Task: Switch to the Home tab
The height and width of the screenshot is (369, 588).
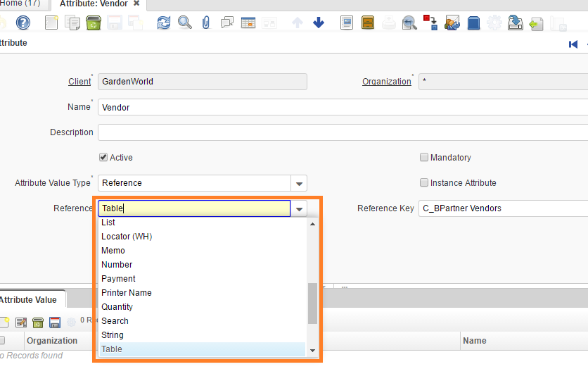Action: (x=20, y=4)
